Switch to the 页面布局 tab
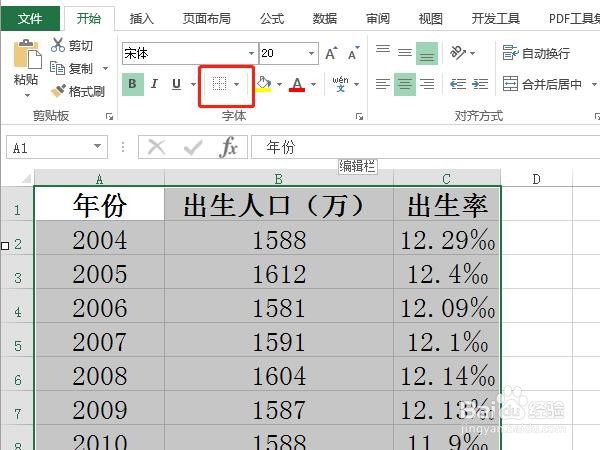The width and height of the screenshot is (600, 450). pyautogui.click(x=207, y=18)
